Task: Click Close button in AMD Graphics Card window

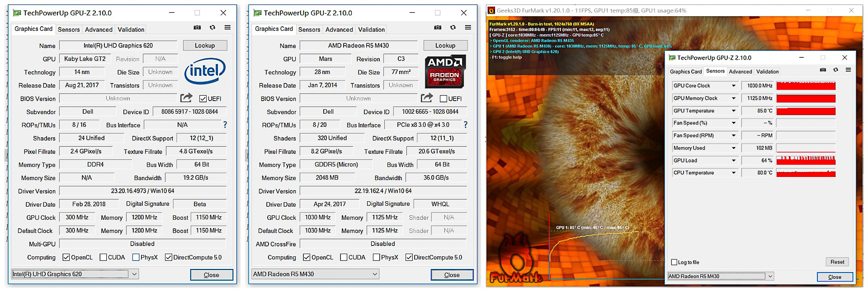Action: [452, 275]
